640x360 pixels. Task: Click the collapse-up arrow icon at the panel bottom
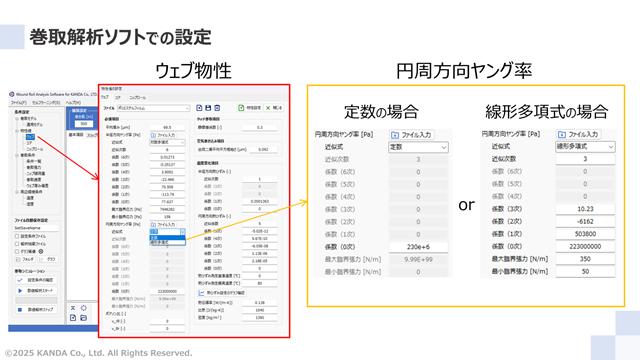73,308
